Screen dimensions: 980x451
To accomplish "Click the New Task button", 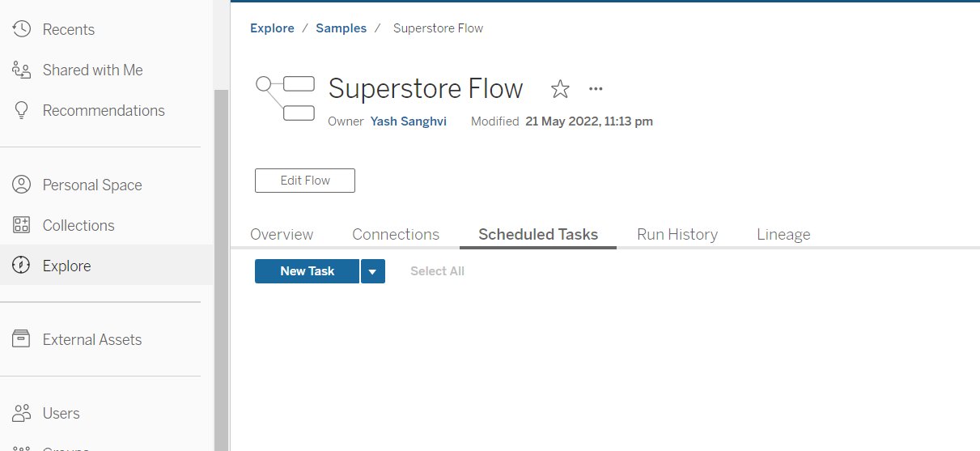I will click(307, 271).
